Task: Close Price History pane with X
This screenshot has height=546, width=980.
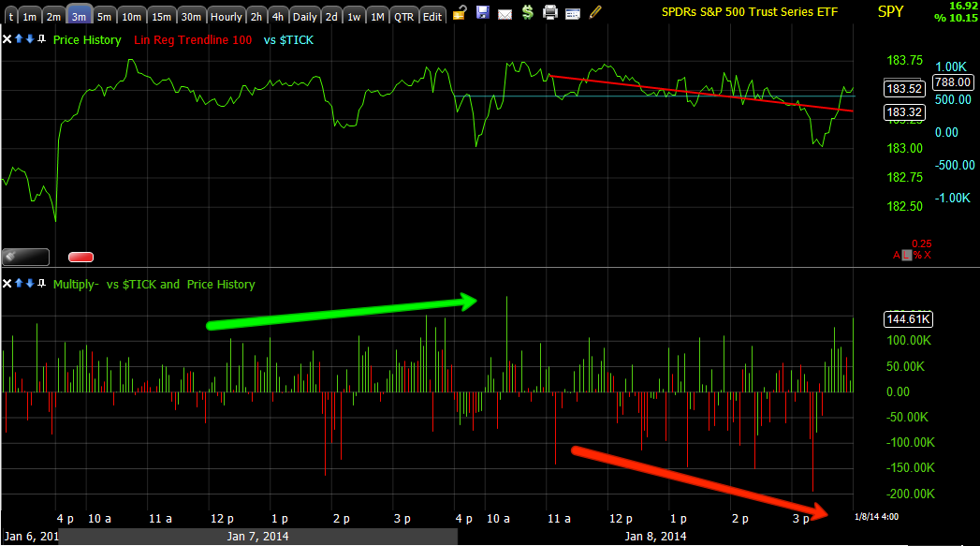Action: point(7,38)
